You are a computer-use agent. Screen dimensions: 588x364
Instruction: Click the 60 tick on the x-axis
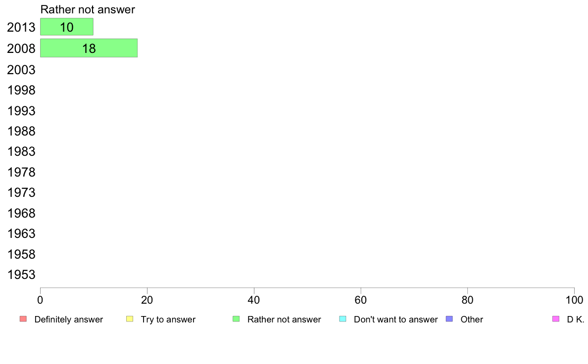[361, 300]
